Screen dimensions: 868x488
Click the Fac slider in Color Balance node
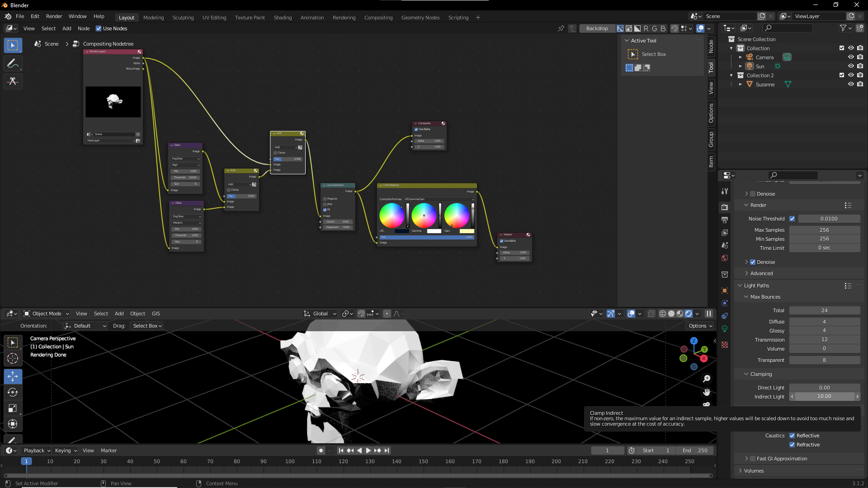click(426, 237)
